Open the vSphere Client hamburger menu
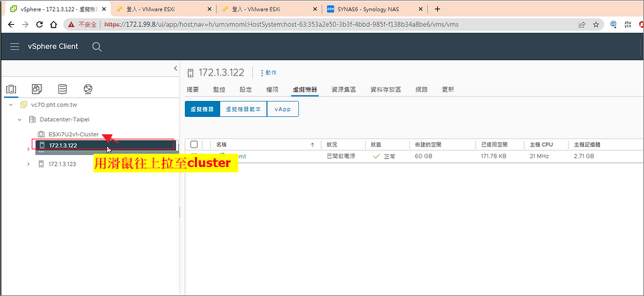Viewport: 644px width, 296px height. (15, 47)
